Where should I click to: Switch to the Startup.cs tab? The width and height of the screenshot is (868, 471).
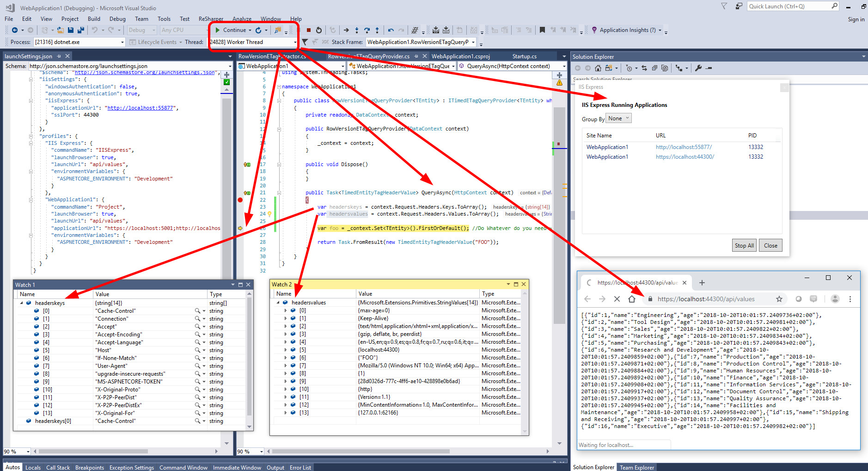click(x=524, y=56)
